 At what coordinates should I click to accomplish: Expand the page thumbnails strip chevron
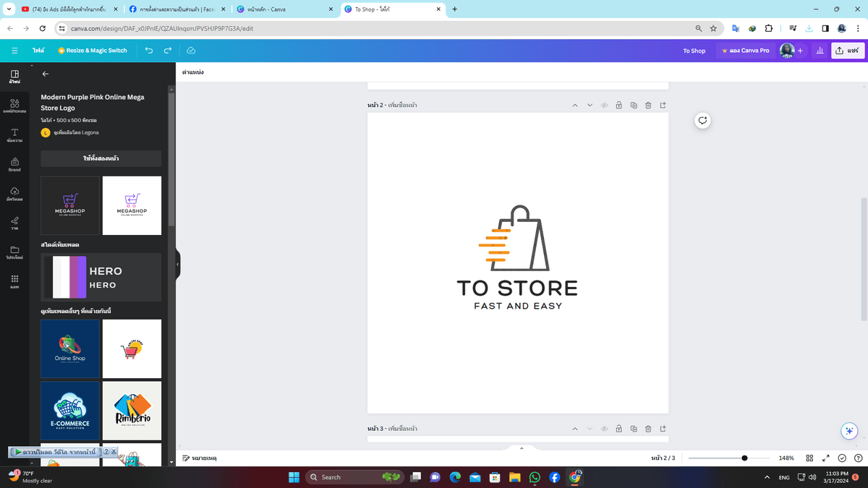(x=522, y=448)
